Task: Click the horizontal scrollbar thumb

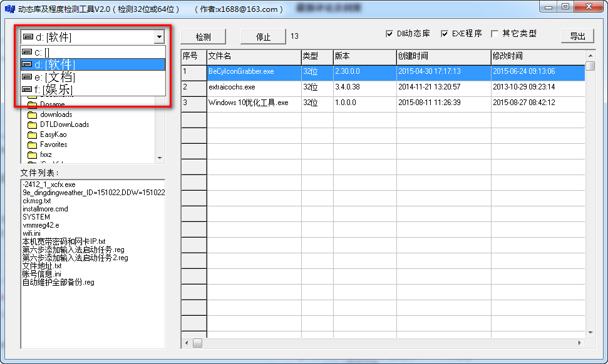Action: (x=197, y=343)
